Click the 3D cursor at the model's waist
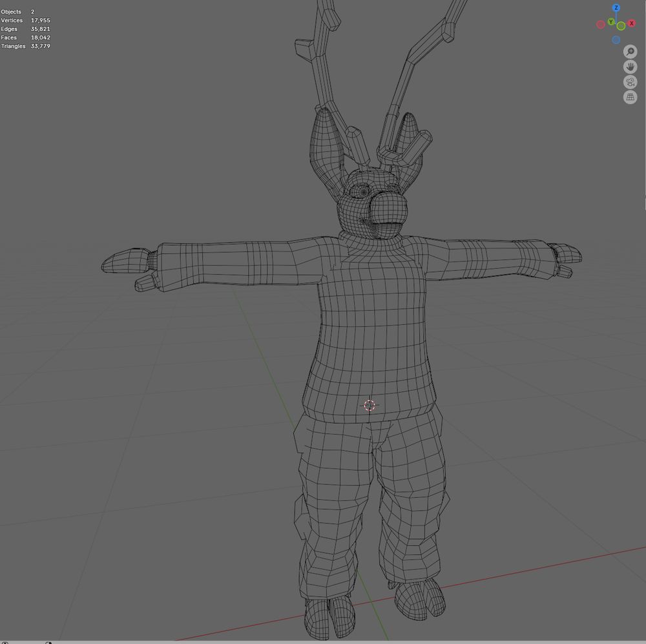The image size is (646, 644). pos(370,405)
